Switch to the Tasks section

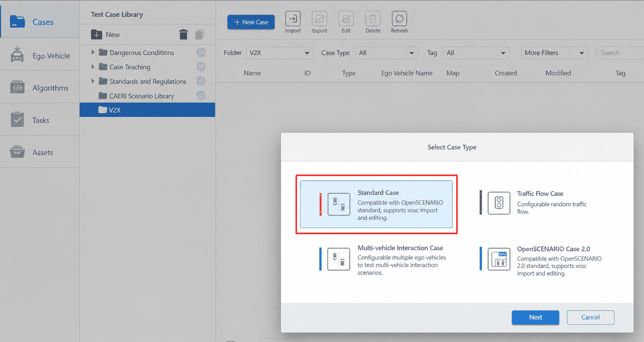[40, 120]
